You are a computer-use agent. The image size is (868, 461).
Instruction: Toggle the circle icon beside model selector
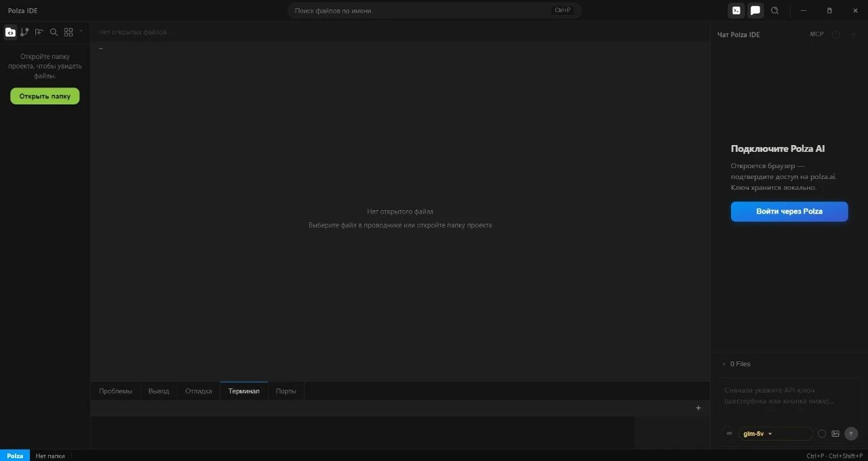(822, 434)
